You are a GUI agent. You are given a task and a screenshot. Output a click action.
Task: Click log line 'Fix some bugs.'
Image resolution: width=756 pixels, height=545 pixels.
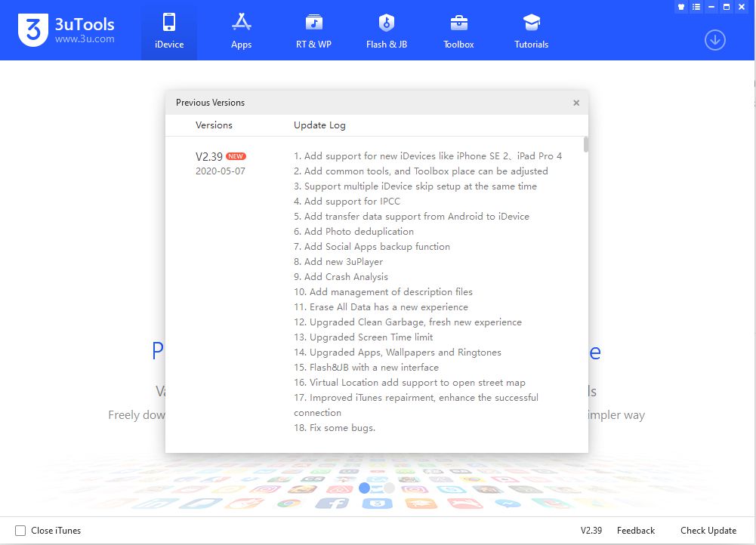(x=335, y=428)
